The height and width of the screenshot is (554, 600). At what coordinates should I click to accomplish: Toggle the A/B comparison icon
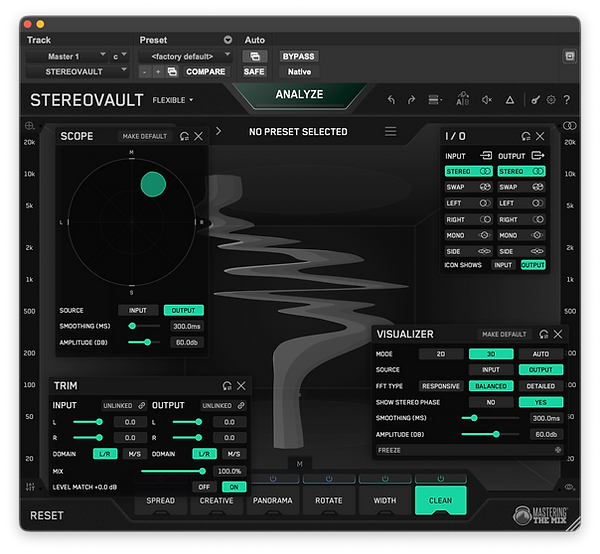pyautogui.click(x=462, y=99)
